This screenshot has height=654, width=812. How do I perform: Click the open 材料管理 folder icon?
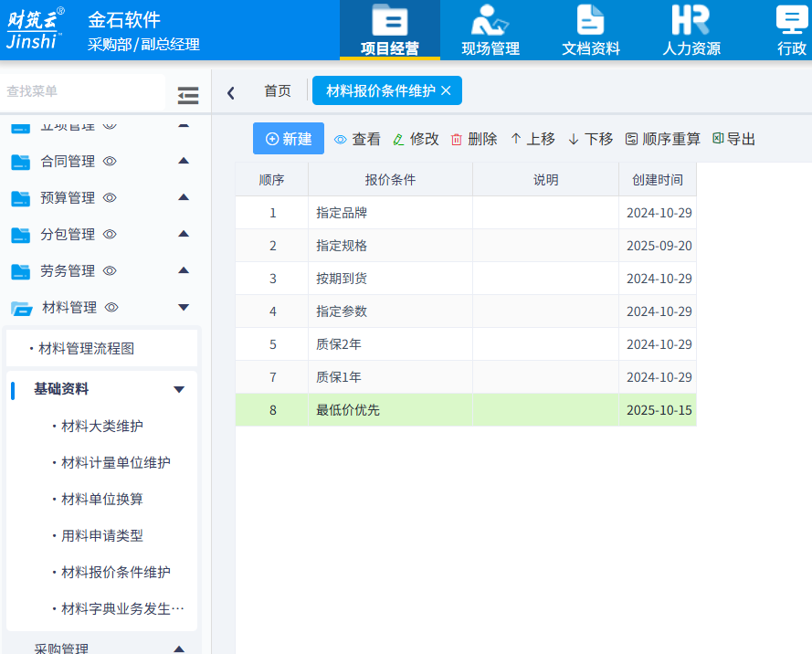(22, 308)
